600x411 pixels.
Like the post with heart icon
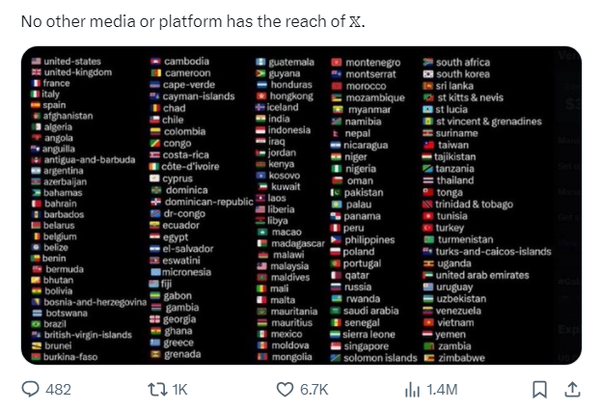coord(285,390)
